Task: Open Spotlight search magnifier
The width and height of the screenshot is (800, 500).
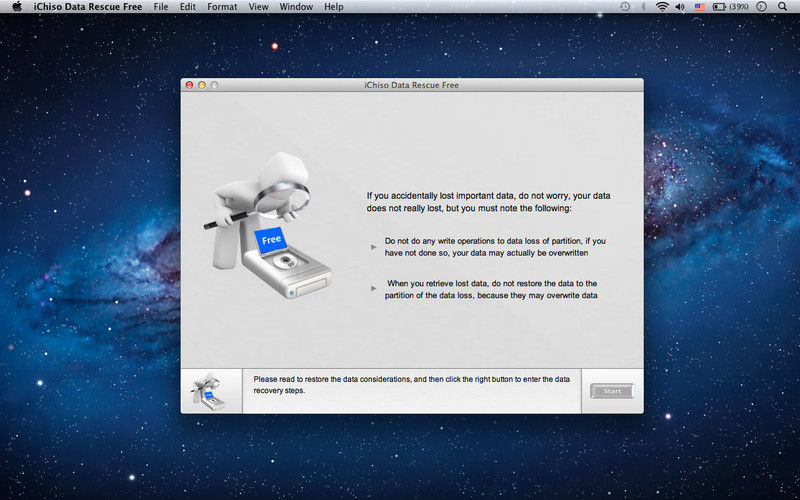Action: (x=782, y=7)
